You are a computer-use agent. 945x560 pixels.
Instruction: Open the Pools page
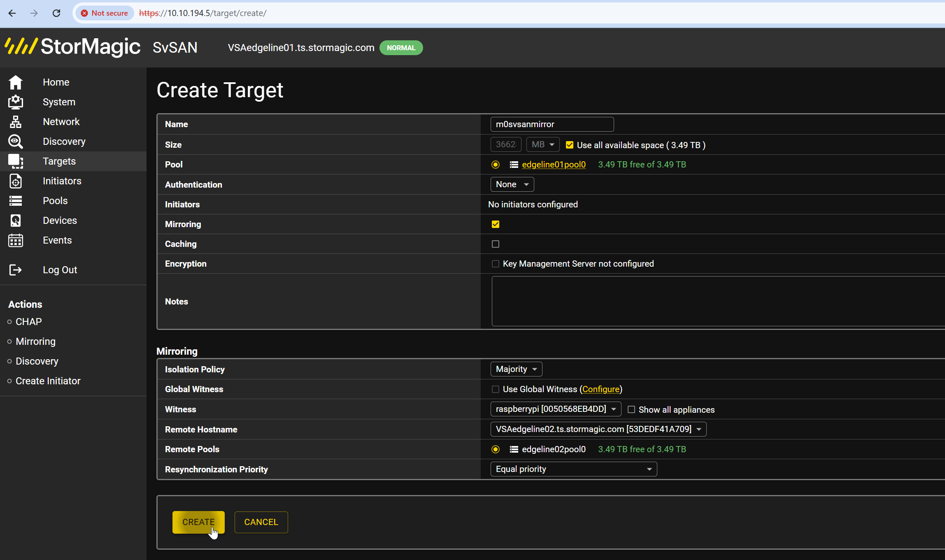(55, 201)
